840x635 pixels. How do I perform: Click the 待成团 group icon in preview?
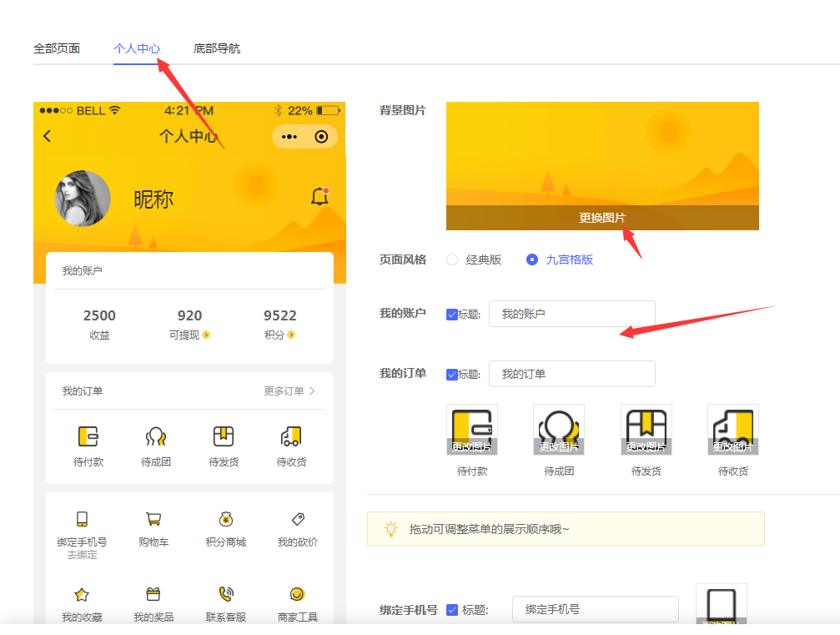(156, 436)
